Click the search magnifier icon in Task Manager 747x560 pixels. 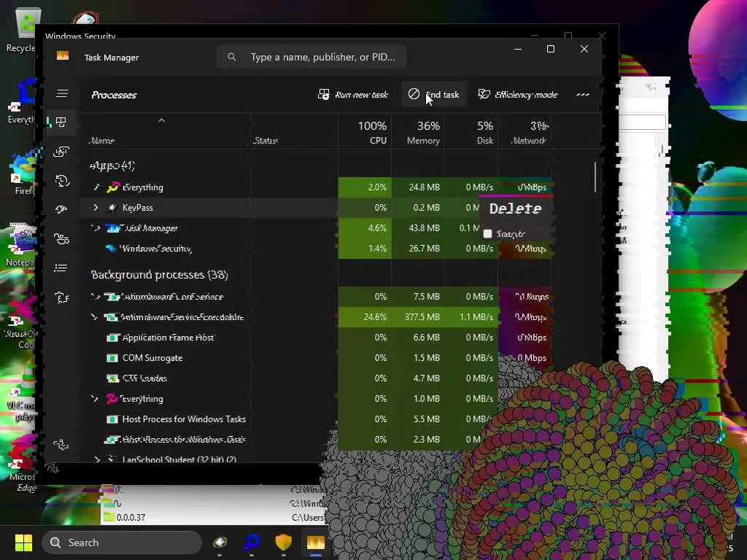click(x=231, y=57)
